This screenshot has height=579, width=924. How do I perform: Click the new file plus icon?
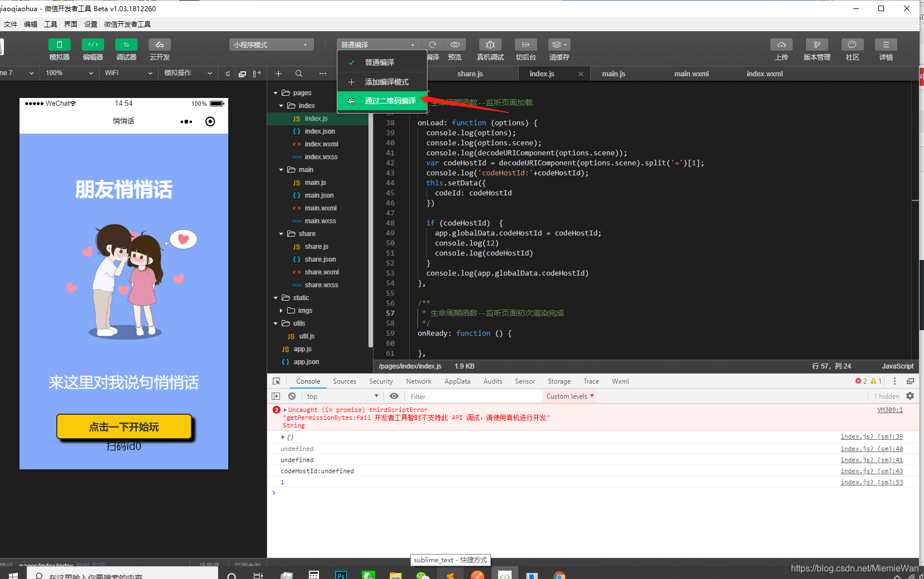coord(279,73)
